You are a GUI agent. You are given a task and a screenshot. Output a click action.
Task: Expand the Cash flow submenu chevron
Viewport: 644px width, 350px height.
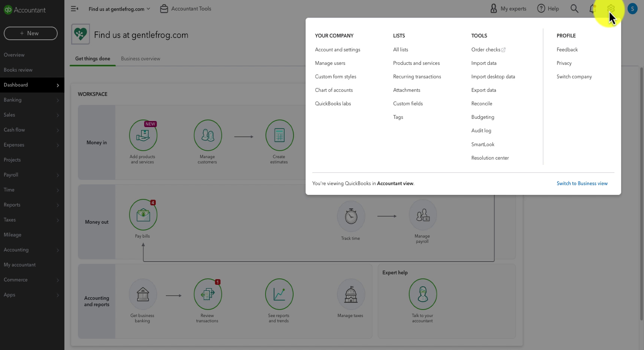[58, 130]
